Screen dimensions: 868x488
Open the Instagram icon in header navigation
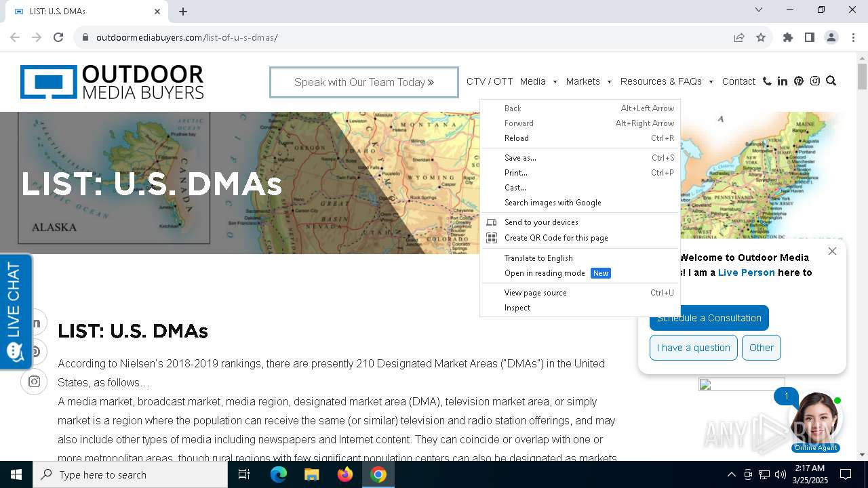click(x=815, y=81)
